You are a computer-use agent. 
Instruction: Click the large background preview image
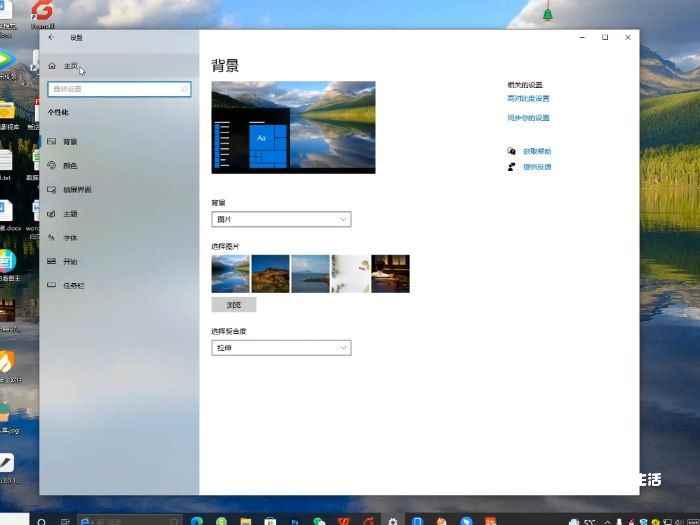[x=293, y=127]
